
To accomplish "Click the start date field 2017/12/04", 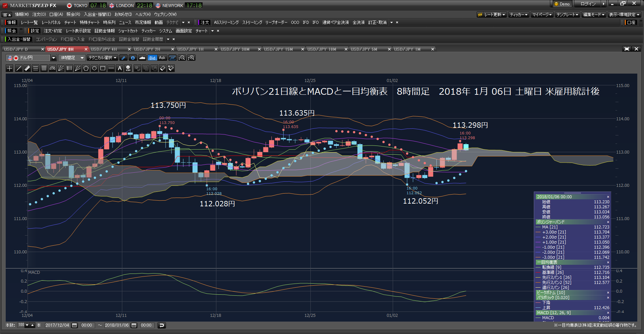I will click(x=57, y=325).
